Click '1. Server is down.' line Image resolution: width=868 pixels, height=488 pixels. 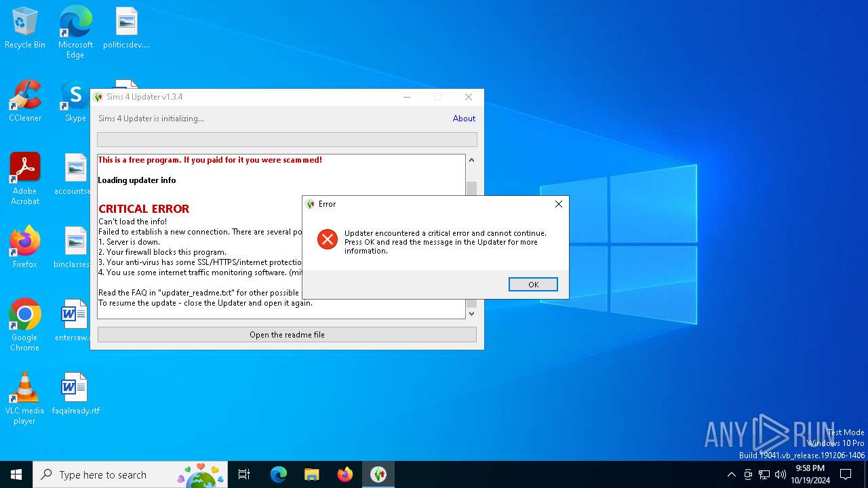coord(130,242)
